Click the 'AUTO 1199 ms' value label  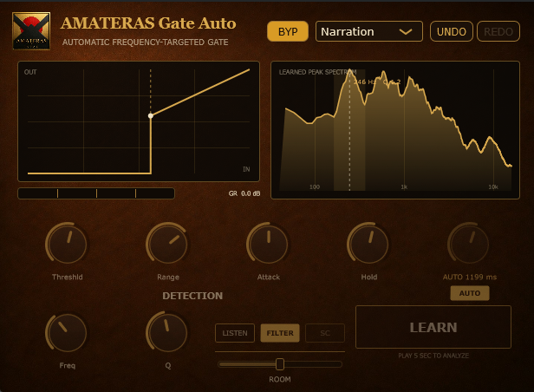pos(470,277)
